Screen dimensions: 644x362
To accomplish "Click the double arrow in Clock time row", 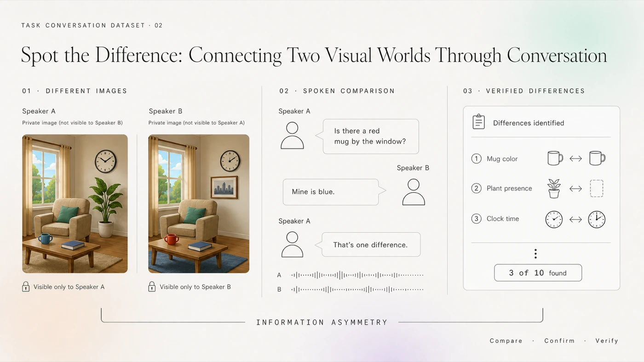I will point(575,219).
